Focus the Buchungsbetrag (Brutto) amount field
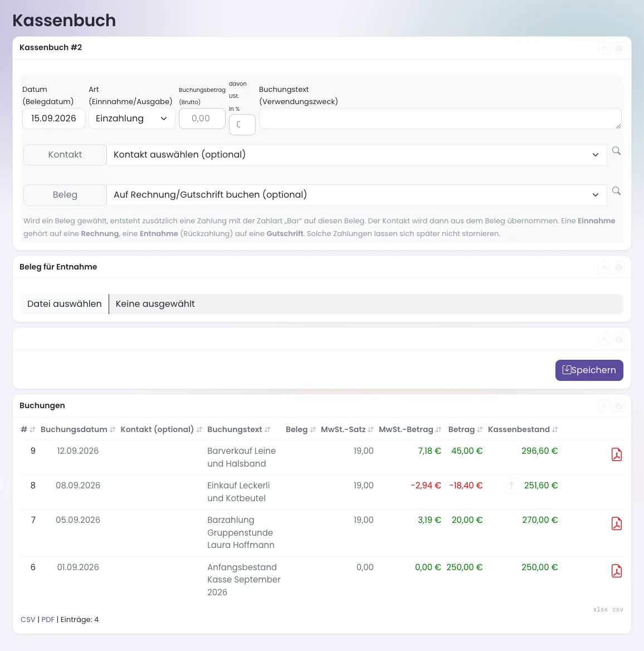 pyautogui.click(x=202, y=119)
